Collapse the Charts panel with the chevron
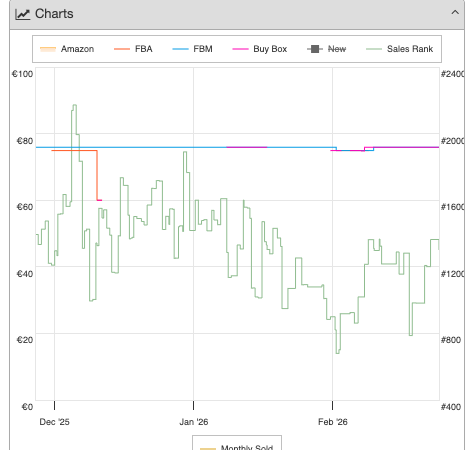Image resolution: width=474 pixels, height=450 pixels. tap(455, 13)
